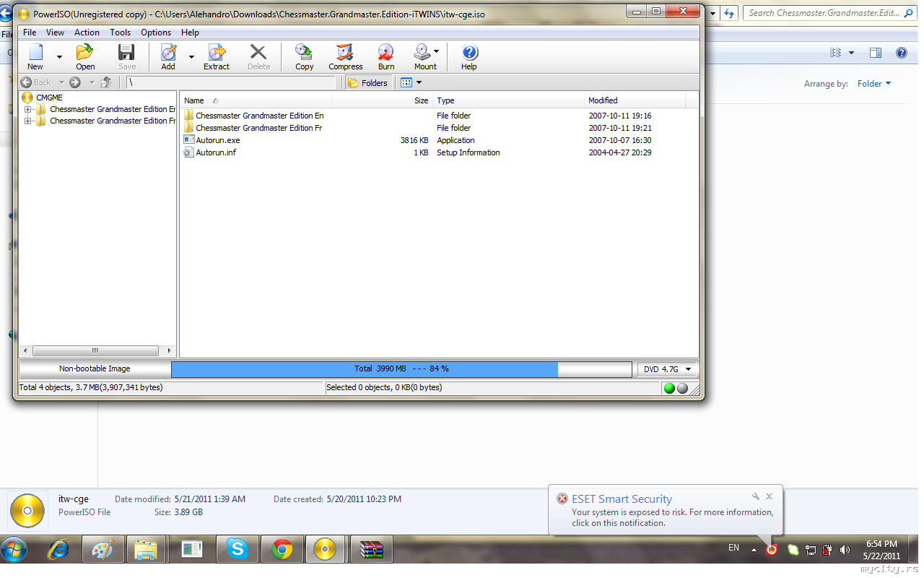Image resolution: width=924 pixels, height=578 pixels.
Task: Open the Tools menu
Action: click(121, 33)
